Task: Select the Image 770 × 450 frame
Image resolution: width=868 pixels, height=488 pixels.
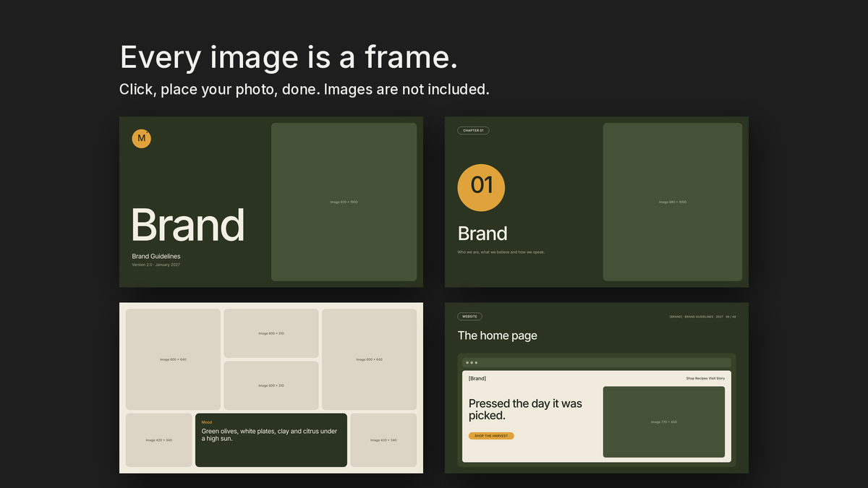Action: click(x=664, y=422)
